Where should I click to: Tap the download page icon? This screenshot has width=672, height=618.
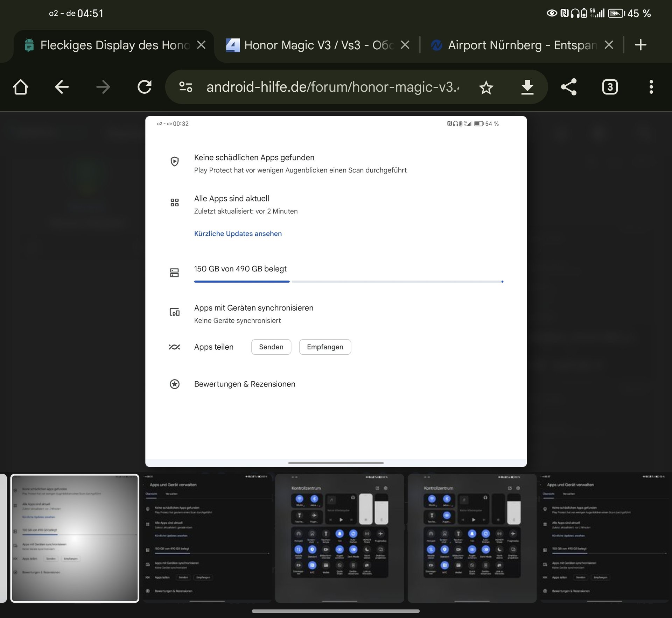(x=527, y=87)
